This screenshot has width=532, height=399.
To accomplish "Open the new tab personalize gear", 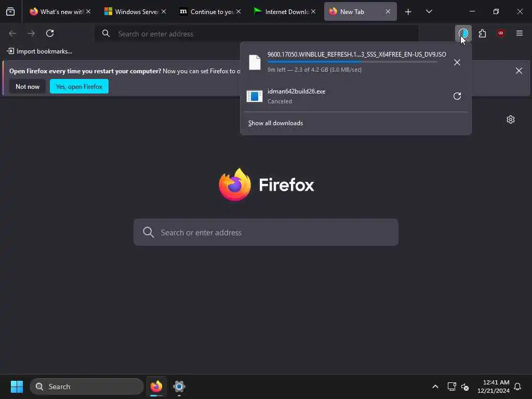I will point(511,119).
